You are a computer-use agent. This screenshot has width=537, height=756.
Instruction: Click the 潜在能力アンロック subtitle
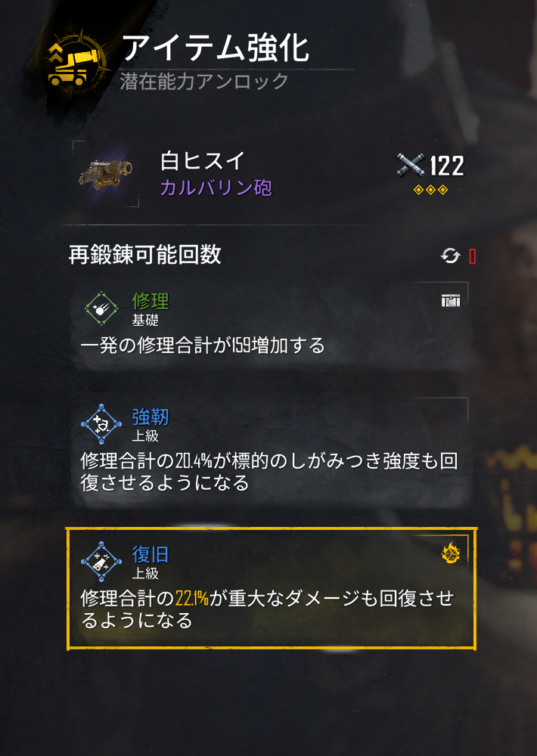(204, 81)
